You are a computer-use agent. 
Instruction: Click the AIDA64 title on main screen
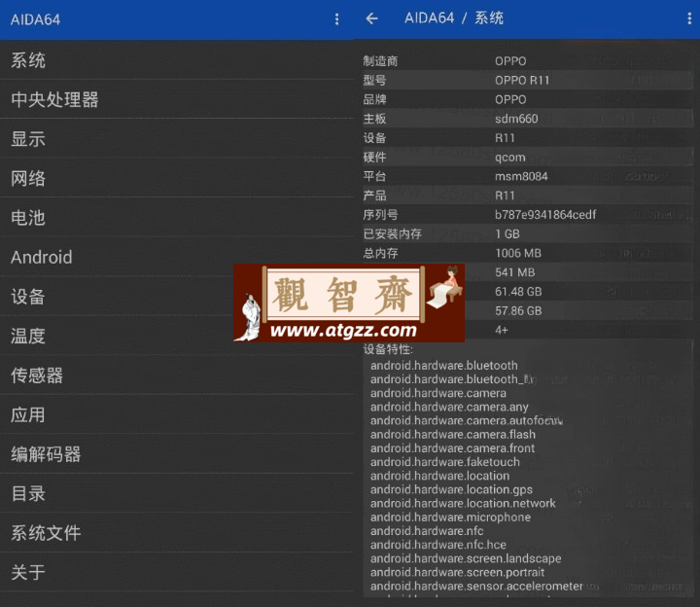point(35,19)
